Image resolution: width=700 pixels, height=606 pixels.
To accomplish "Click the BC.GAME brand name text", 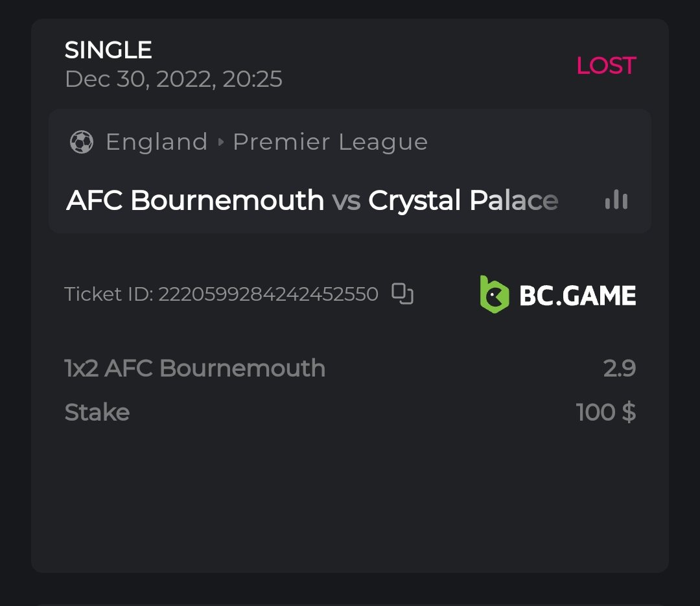I will [577, 296].
